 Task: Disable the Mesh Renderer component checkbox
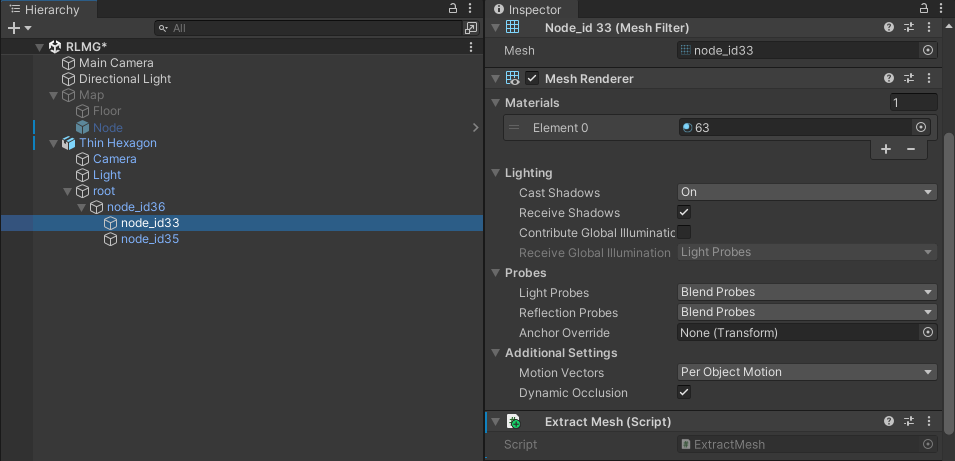pos(532,78)
